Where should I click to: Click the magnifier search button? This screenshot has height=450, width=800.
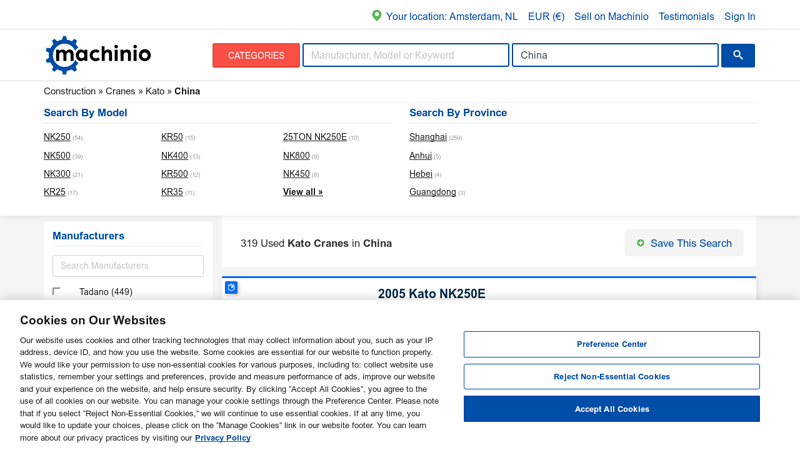tap(737, 55)
